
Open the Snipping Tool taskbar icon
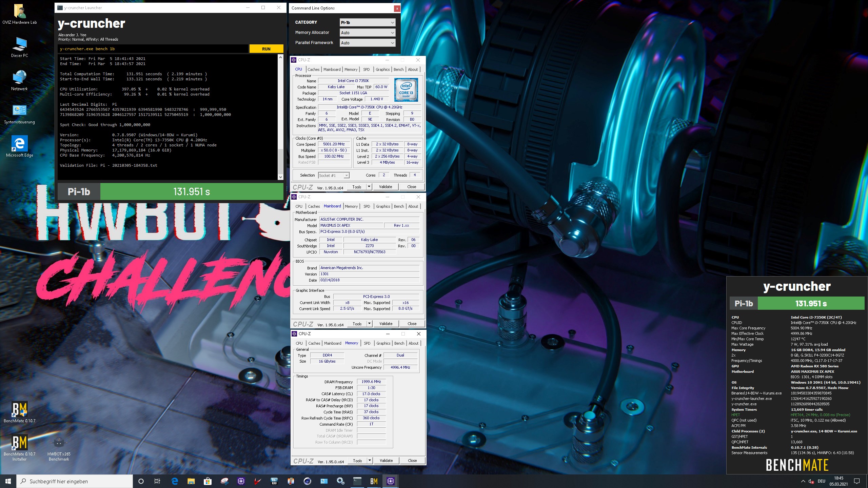point(224,481)
